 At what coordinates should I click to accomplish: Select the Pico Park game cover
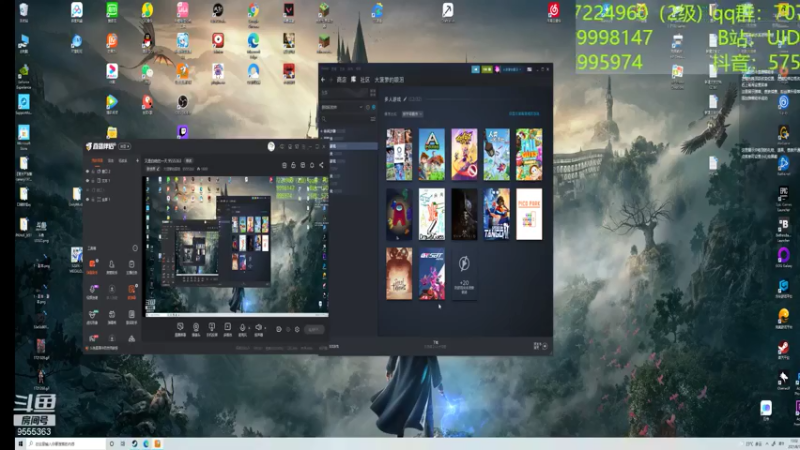(529, 214)
